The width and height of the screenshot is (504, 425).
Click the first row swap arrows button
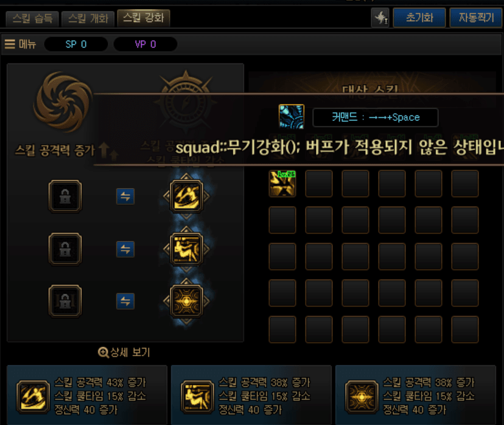pyautogui.click(x=125, y=196)
